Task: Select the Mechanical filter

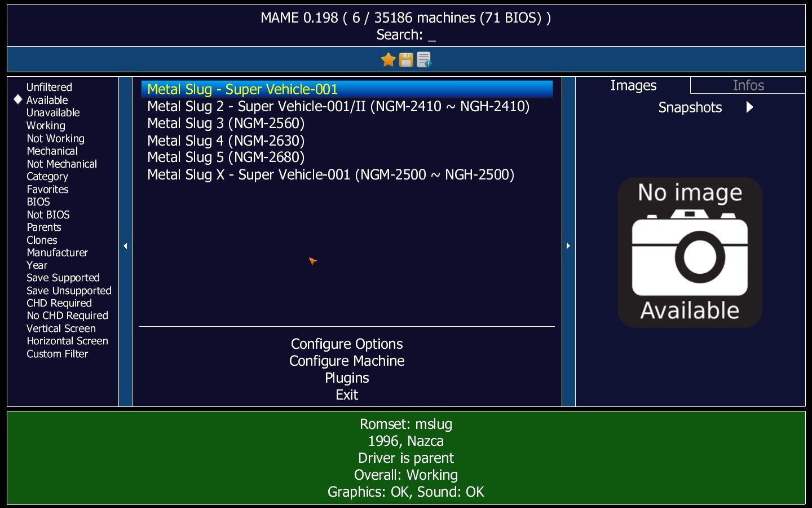Action: tap(52, 151)
